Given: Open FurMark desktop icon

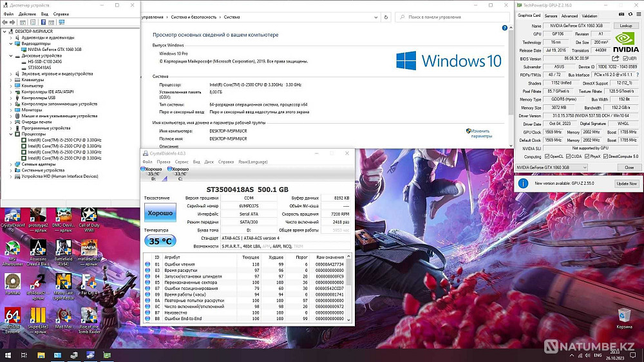Looking at the screenshot, I should [x=13, y=284].
